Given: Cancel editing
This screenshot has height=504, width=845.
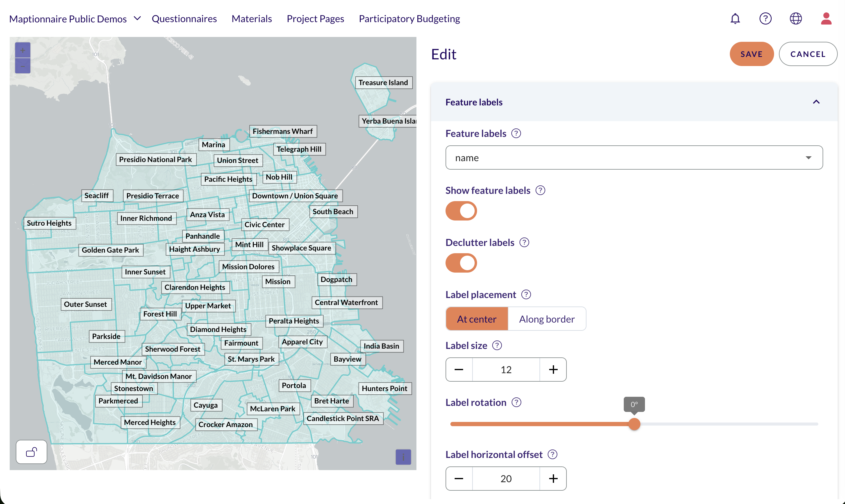Looking at the screenshot, I should pyautogui.click(x=808, y=54).
